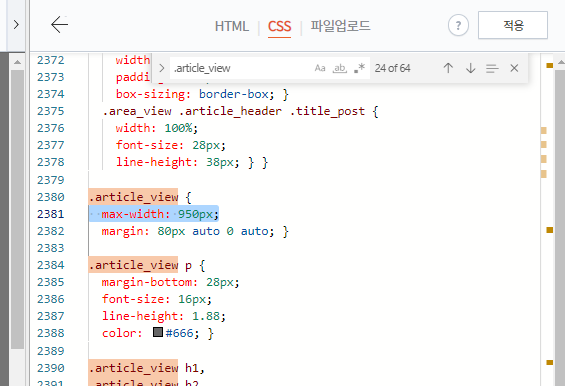
Task: Toggle regular expression search option
Action: point(360,68)
